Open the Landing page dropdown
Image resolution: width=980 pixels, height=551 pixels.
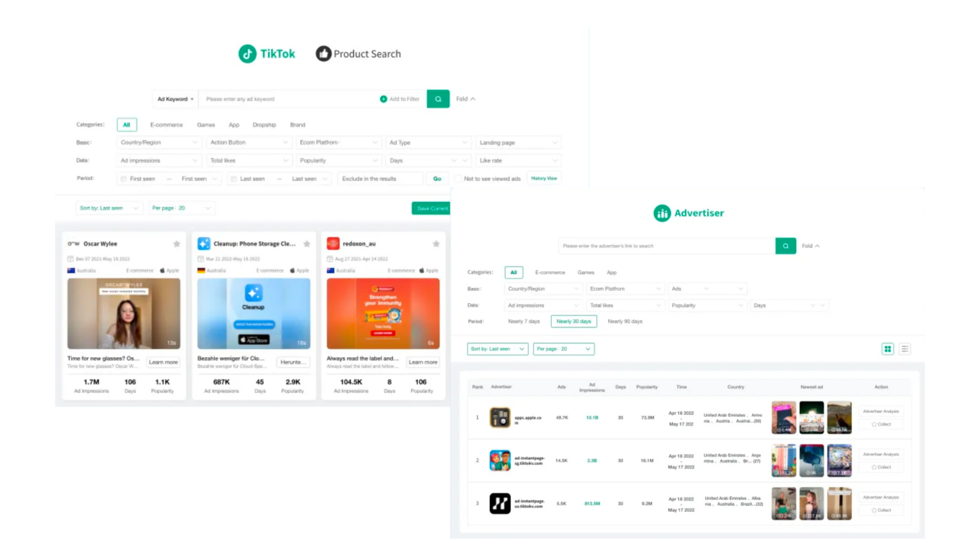(x=518, y=143)
